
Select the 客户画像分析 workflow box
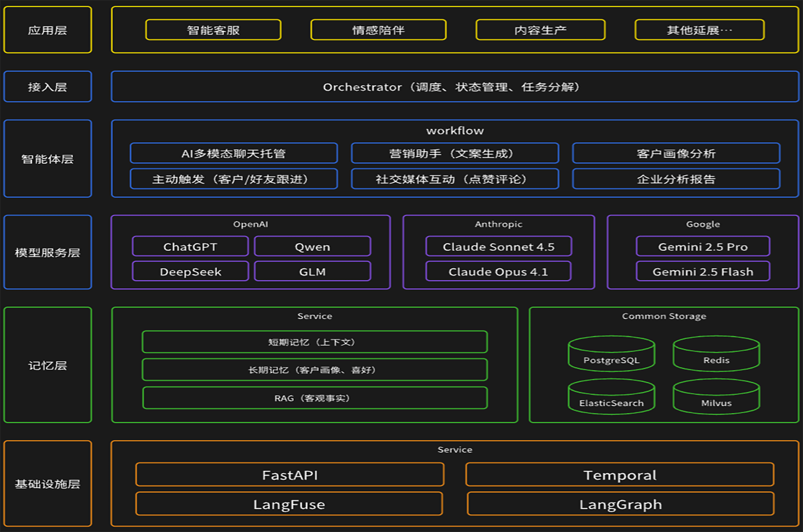[676, 153]
